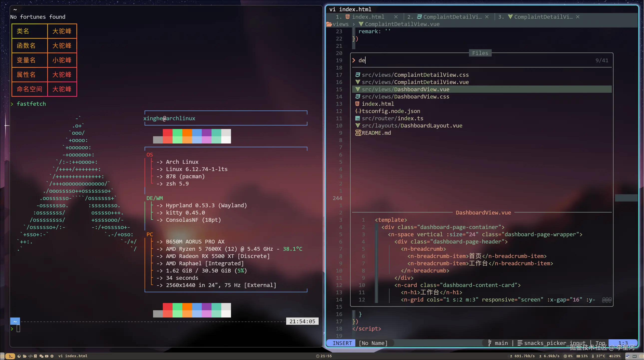Open the browser workspace icon in bar
Image resolution: width=644 pixels, height=360 pixels.
(19, 356)
